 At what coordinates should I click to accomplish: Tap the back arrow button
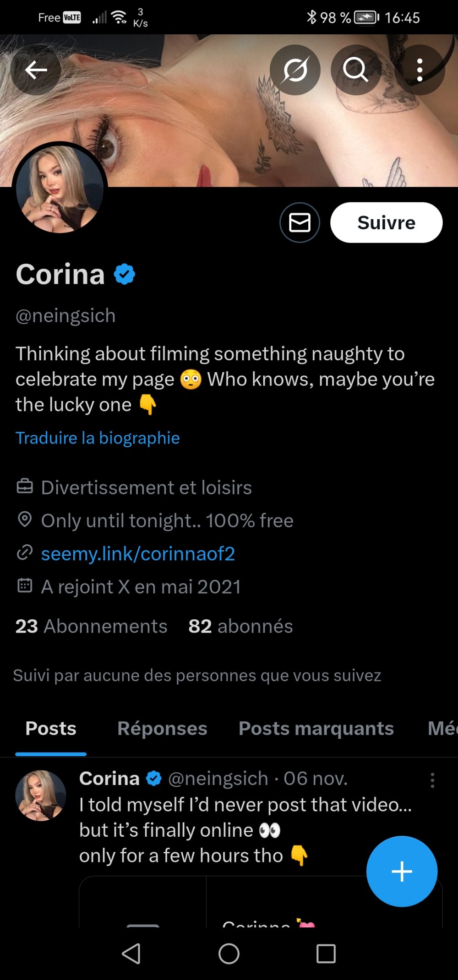click(x=36, y=70)
